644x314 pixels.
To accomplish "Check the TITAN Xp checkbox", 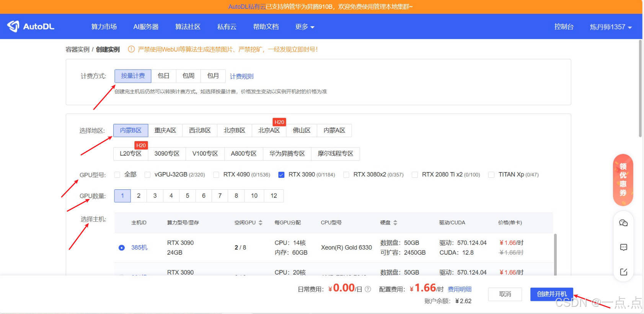I will click(491, 175).
